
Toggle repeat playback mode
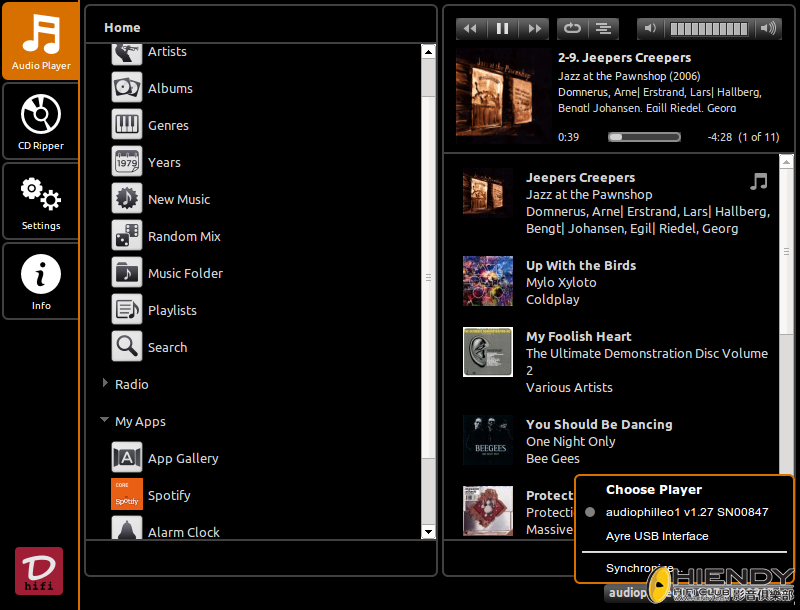coord(571,28)
